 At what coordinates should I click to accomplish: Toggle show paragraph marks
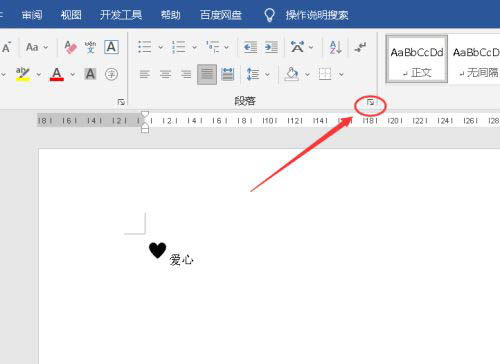click(x=360, y=47)
